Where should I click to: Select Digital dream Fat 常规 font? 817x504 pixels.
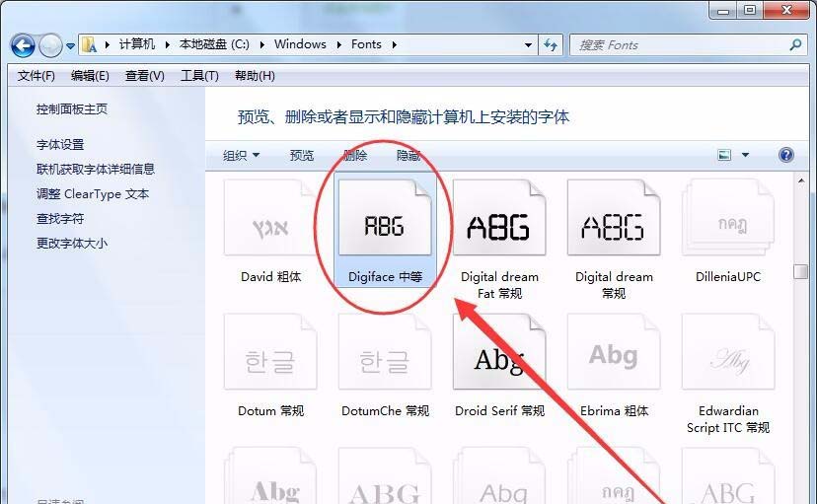point(499,218)
